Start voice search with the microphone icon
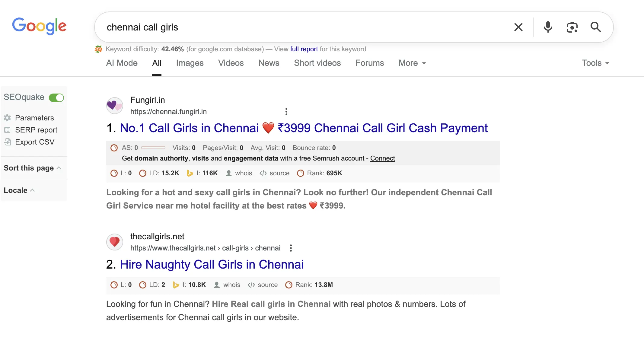The width and height of the screenshot is (644, 341). point(548,27)
